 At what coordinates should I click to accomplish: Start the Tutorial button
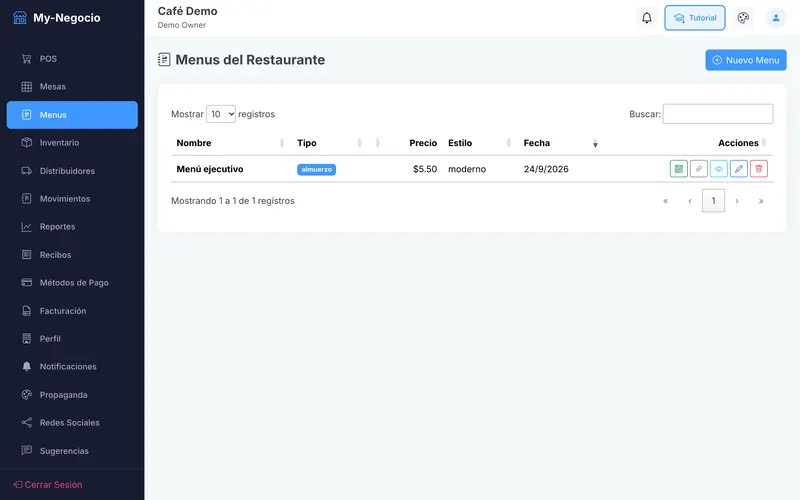coord(694,18)
